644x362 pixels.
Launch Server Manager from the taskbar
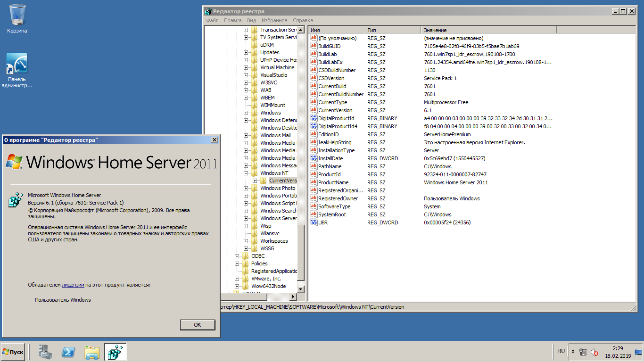coord(45,352)
